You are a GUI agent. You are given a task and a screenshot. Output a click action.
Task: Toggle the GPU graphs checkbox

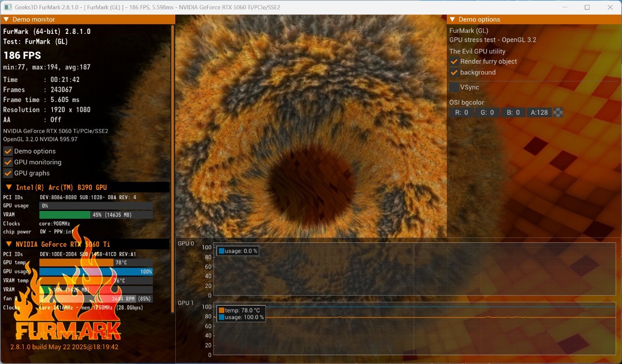point(8,173)
